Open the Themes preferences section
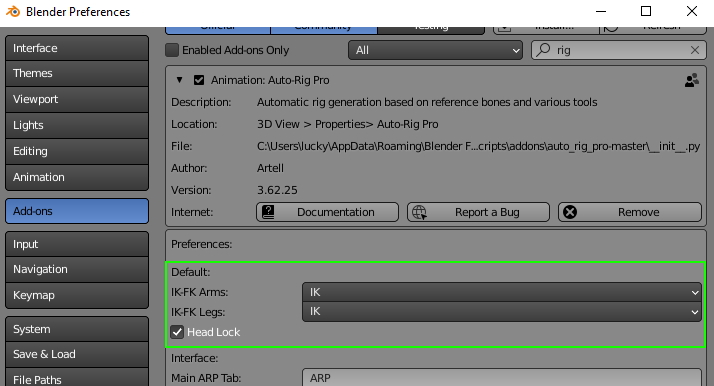This screenshot has height=386, width=714. pos(77,73)
